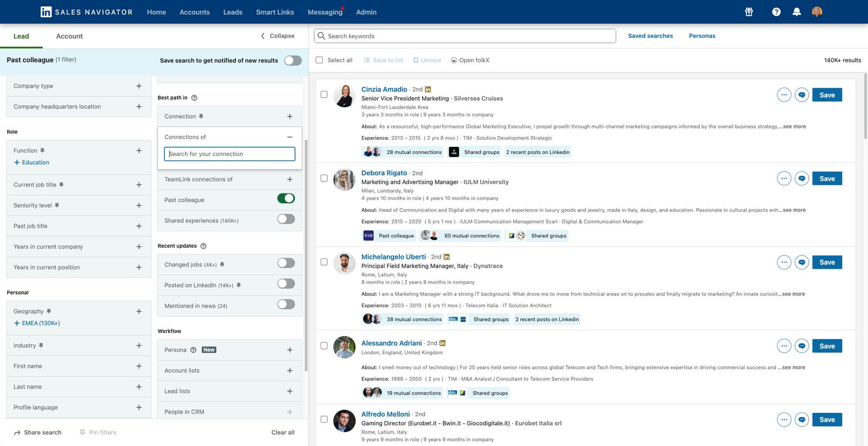Switch to the Account tab
The height and width of the screenshot is (446, 868).
[69, 36]
